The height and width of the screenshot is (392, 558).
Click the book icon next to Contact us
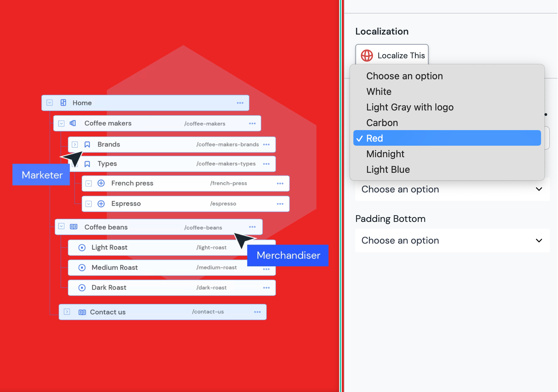(x=82, y=312)
